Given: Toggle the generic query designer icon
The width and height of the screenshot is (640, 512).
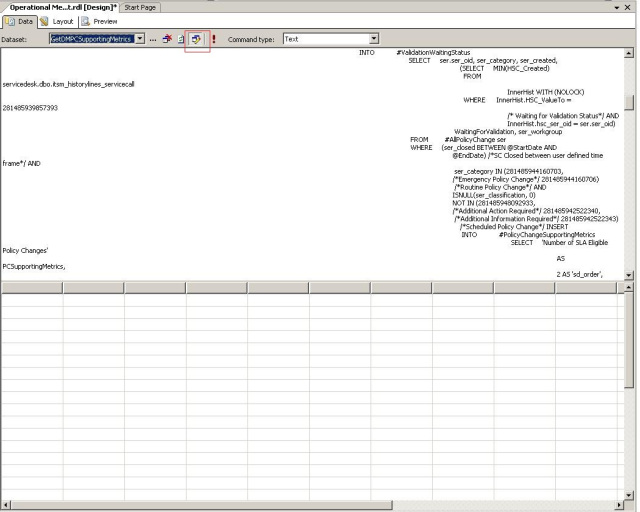Looking at the screenshot, I should pos(196,40).
